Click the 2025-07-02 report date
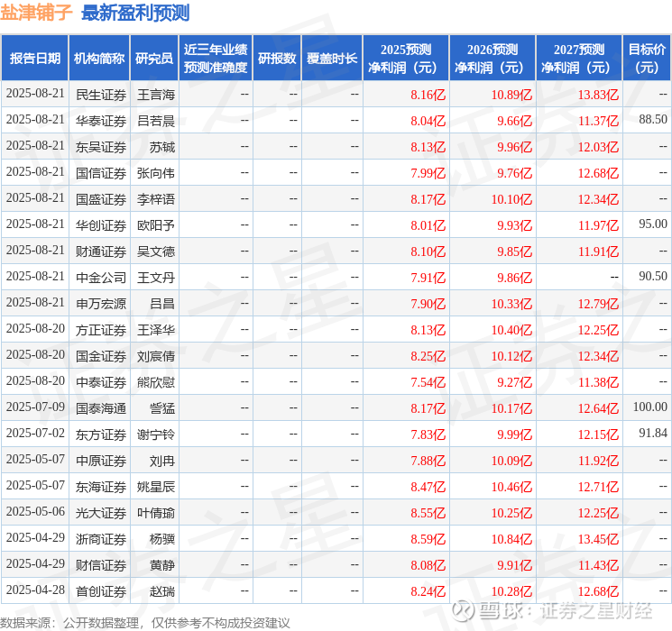The height and width of the screenshot is (631, 672). (35, 433)
